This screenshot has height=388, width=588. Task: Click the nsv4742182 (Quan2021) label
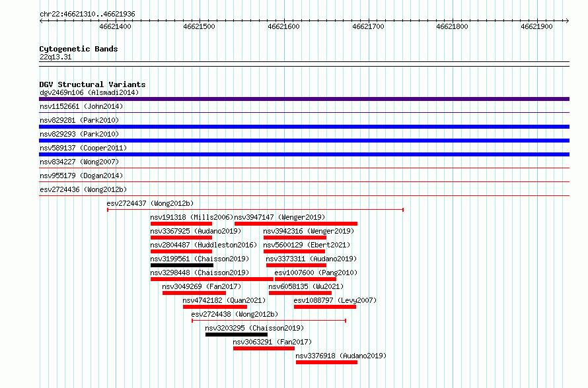224,300
